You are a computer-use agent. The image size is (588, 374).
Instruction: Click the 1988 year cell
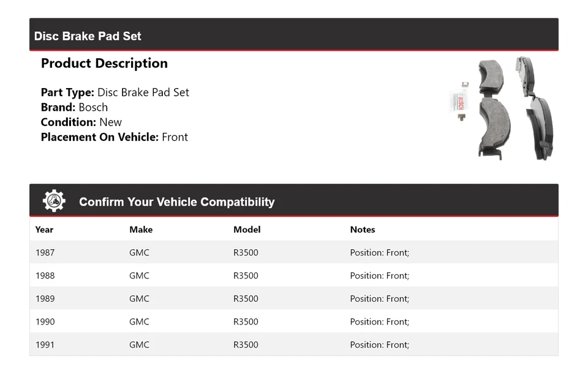pyautogui.click(x=45, y=275)
